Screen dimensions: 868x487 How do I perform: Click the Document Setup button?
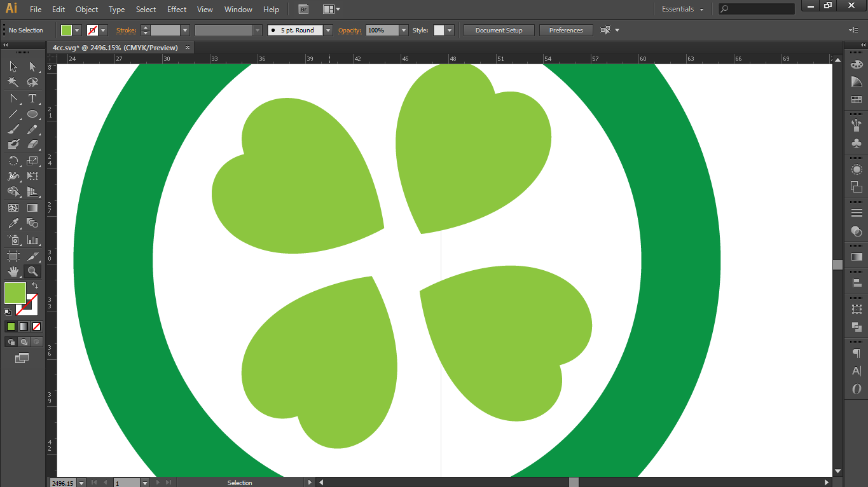point(499,30)
